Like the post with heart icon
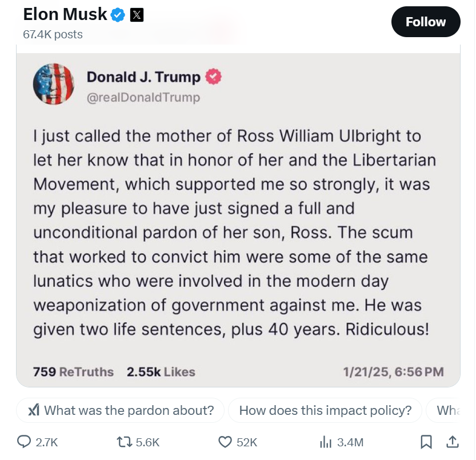The image size is (476, 460). coord(225,442)
